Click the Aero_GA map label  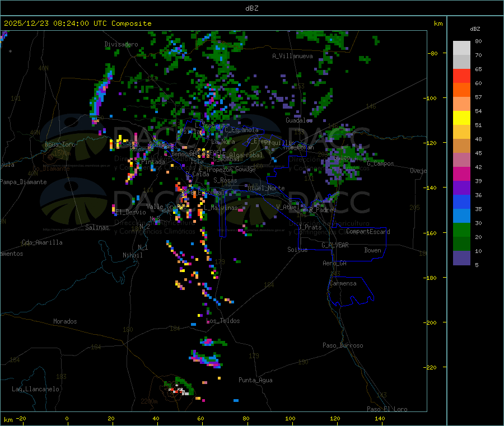(x=335, y=263)
